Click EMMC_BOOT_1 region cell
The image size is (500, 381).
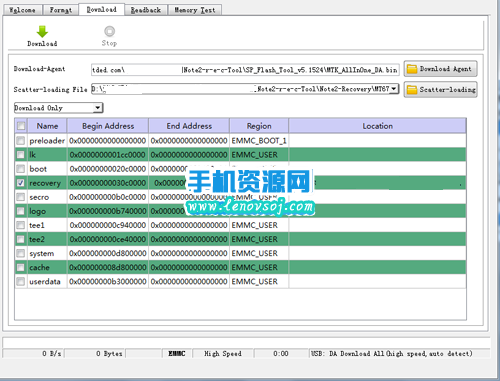click(x=259, y=141)
